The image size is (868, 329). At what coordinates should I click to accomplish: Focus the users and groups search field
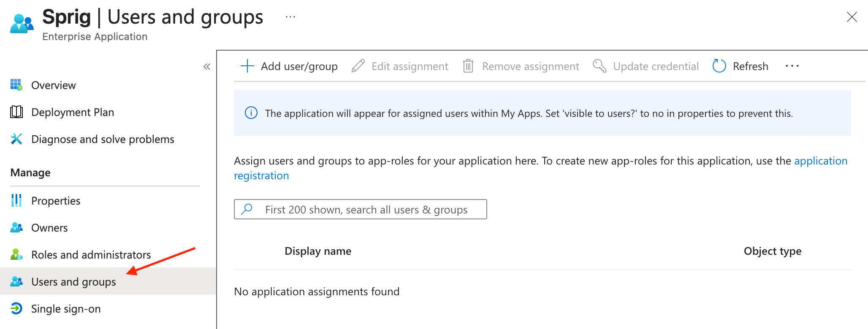pyautogui.click(x=360, y=209)
